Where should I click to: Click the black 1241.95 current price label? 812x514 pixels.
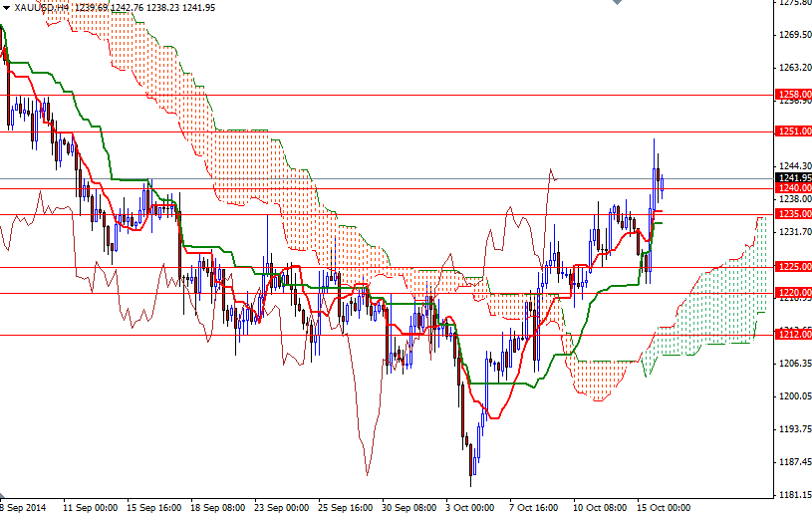pyautogui.click(x=793, y=177)
